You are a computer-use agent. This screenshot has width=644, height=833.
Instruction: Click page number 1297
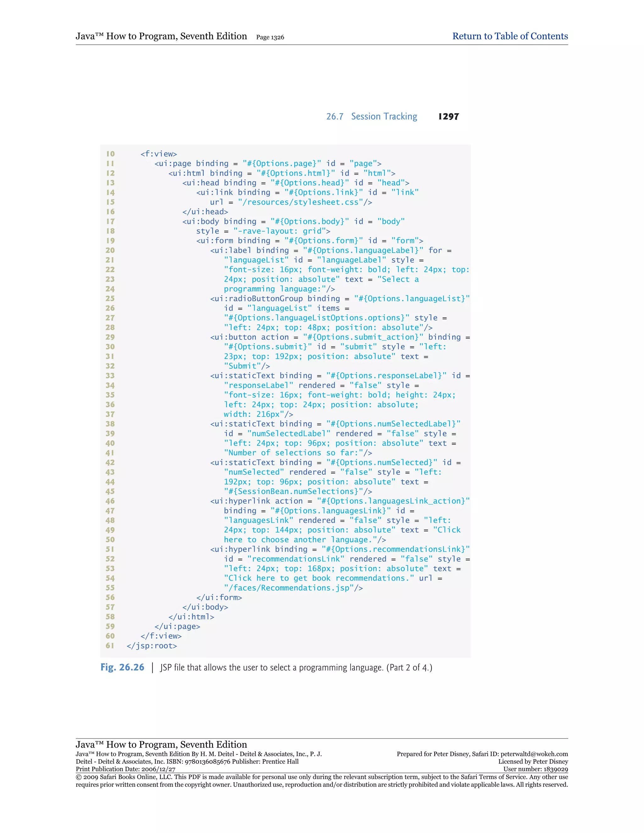click(448, 116)
